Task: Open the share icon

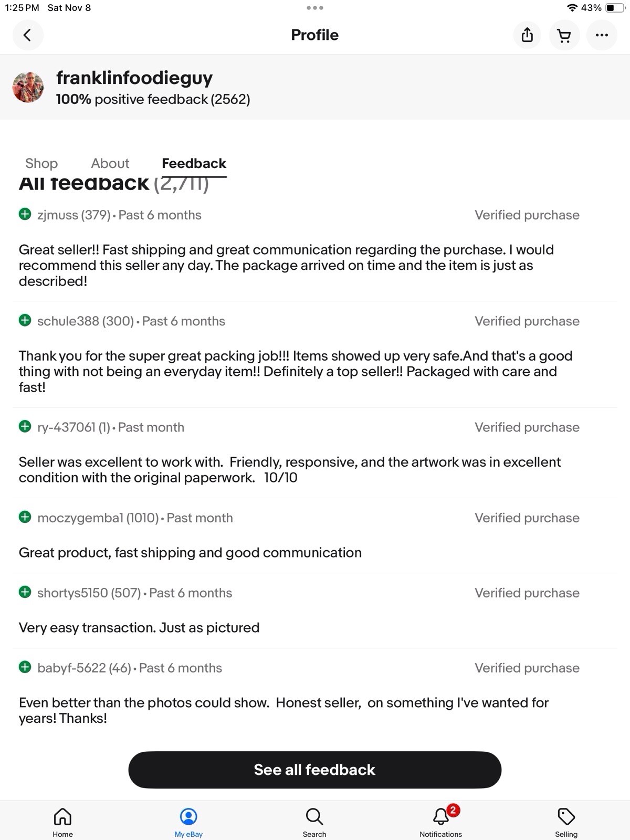Action: click(527, 35)
